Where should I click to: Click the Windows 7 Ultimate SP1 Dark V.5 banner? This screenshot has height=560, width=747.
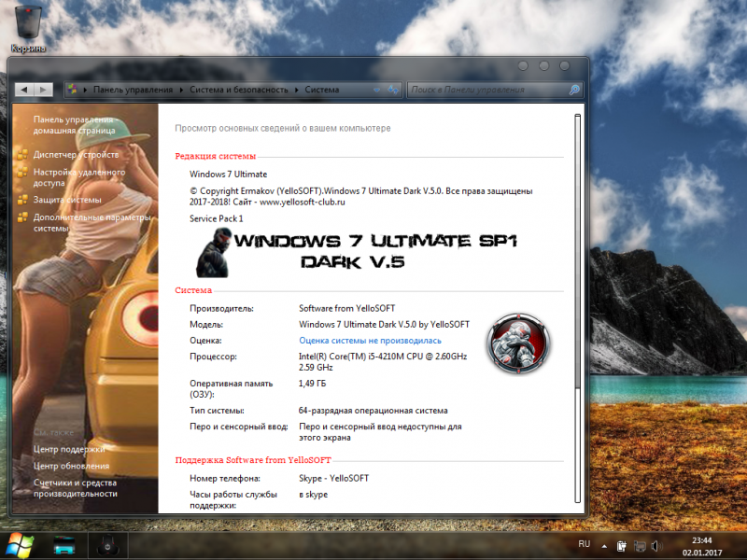(x=357, y=252)
